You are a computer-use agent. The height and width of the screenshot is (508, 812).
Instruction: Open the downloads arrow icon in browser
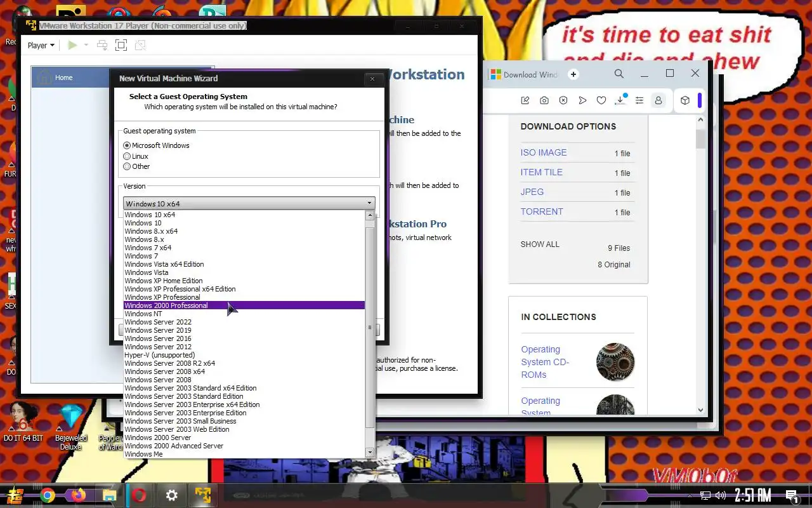(x=620, y=100)
